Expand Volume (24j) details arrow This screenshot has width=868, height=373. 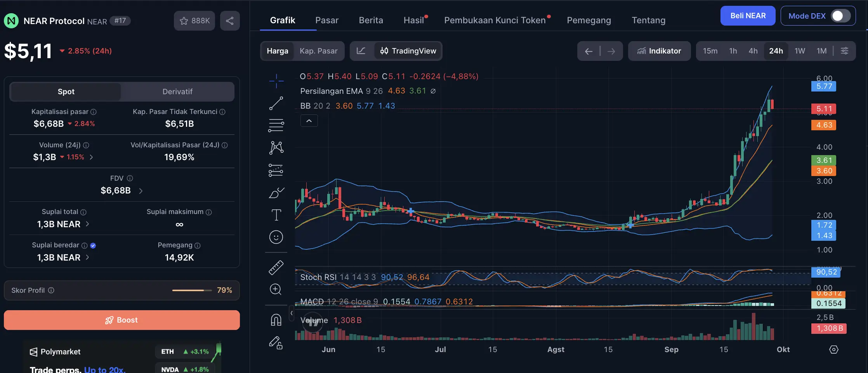(x=92, y=157)
